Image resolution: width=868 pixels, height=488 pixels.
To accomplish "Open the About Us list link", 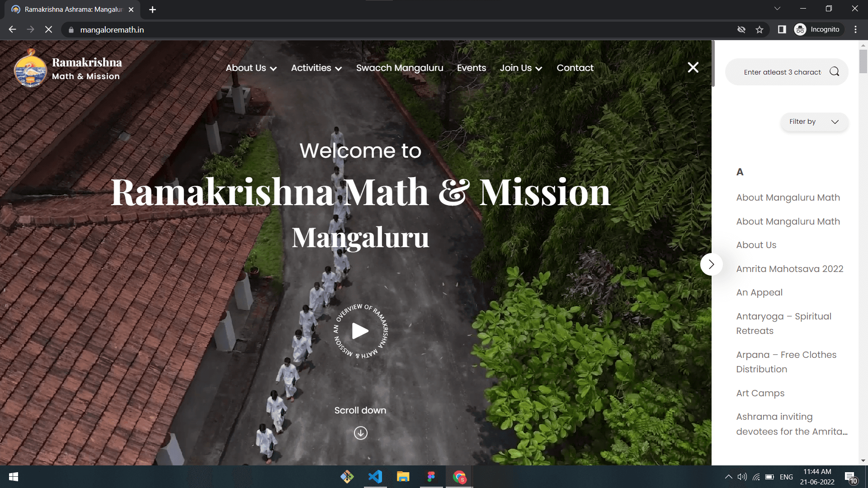I will 756,245.
